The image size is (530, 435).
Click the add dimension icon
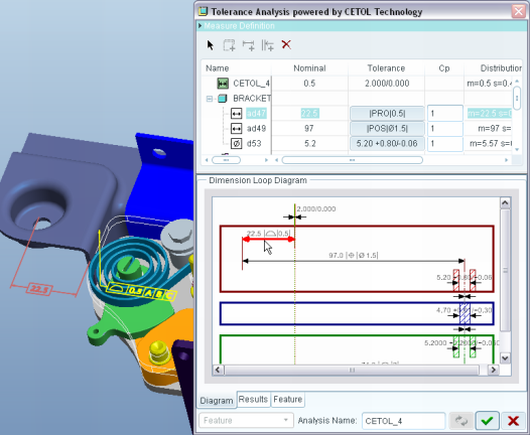248,45
